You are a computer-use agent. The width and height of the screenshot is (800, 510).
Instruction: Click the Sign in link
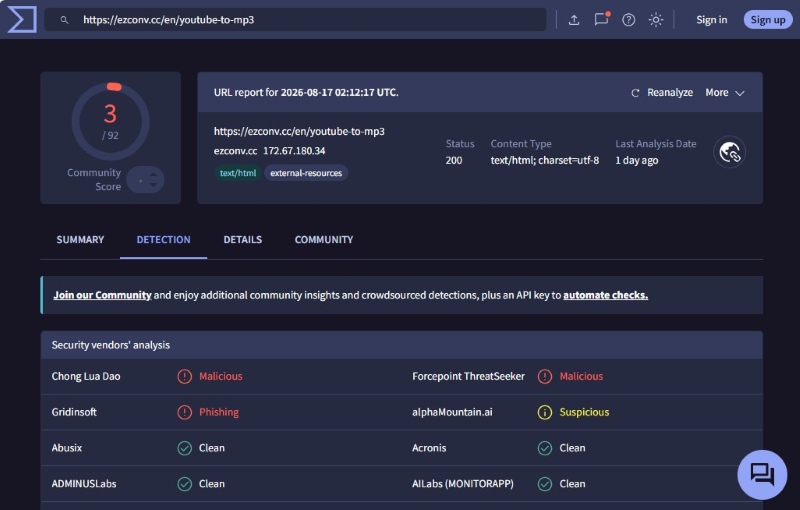(x=712, y=20)
